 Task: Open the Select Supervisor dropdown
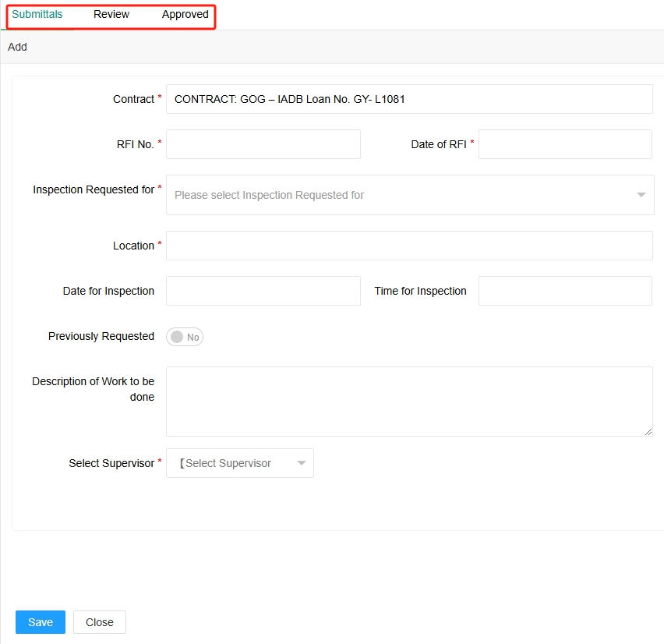[240, 464]
